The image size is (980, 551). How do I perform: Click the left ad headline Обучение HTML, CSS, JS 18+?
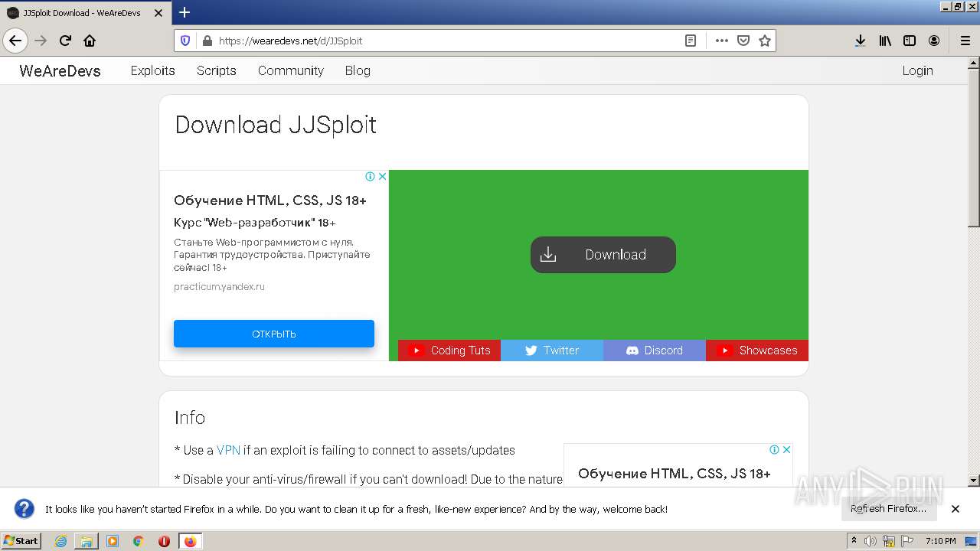pyautogui.click(x=270, y=201)
